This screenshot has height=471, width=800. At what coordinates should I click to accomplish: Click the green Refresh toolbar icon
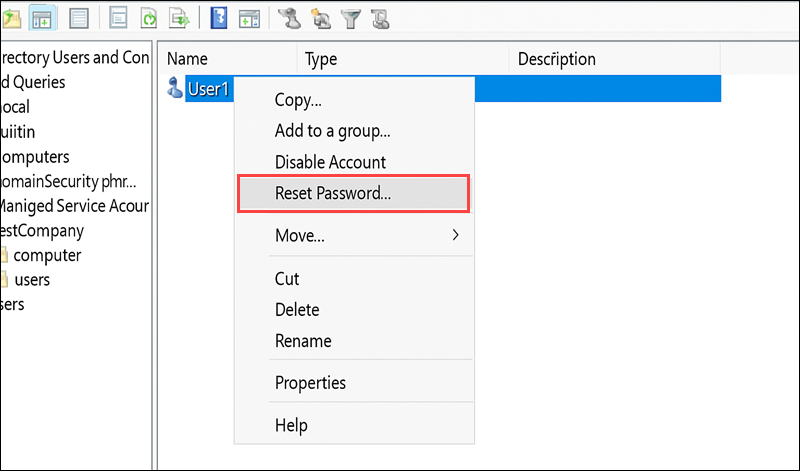[x=149, y=19]
